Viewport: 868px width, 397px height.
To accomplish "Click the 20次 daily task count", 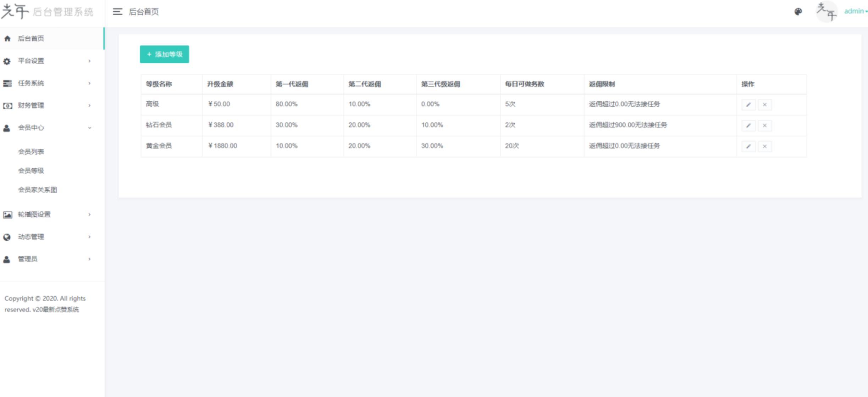I will [x=512, y=146].
